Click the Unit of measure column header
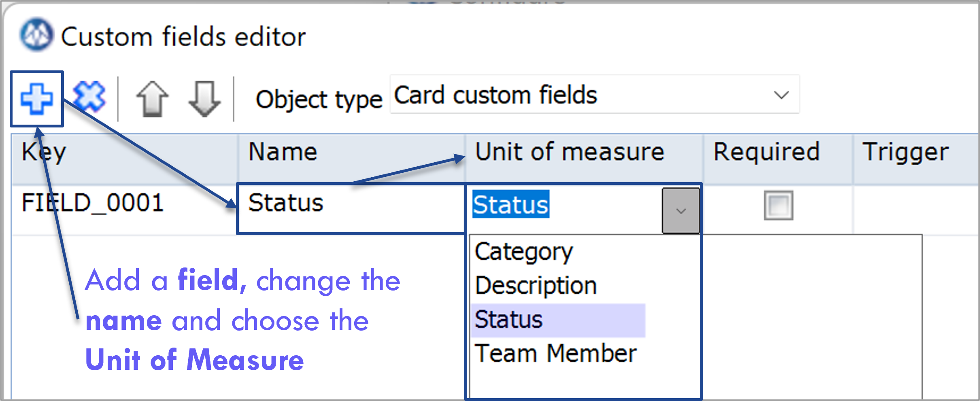The width and height of the screenshot is (980, 401). (584, 159)
